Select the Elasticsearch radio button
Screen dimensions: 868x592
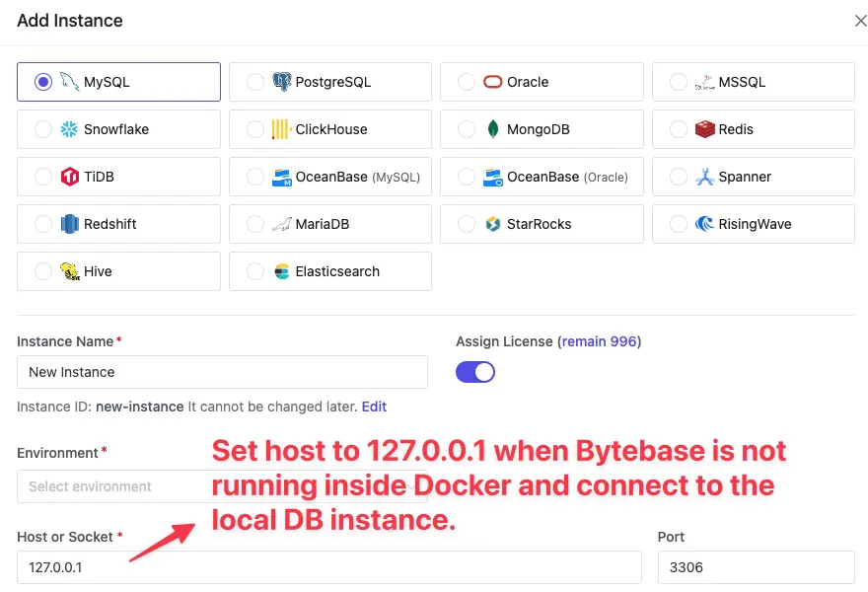coord(255,271)
